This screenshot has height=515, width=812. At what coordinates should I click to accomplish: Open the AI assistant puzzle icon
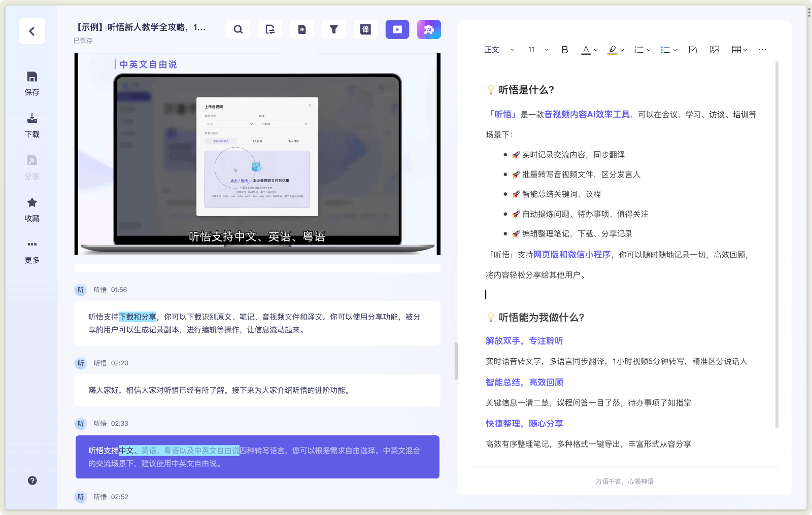429,29
